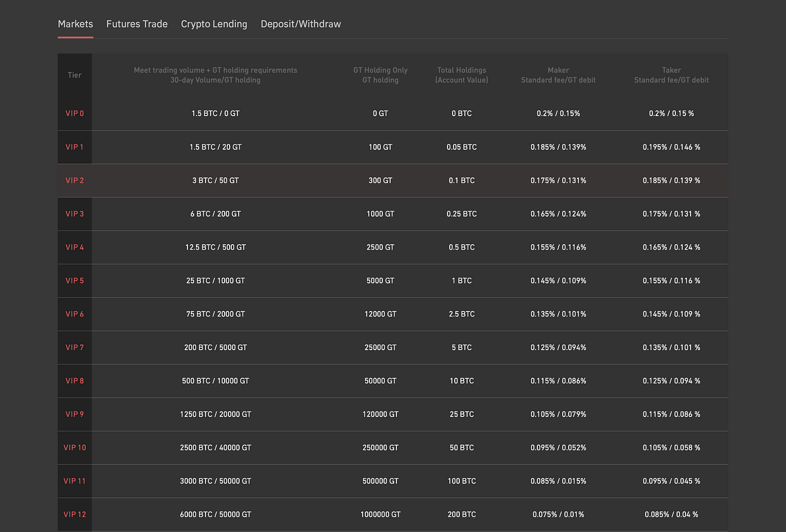Select the VIP 2 tier label
Screen dimensions: 786x532
point(75,180)
